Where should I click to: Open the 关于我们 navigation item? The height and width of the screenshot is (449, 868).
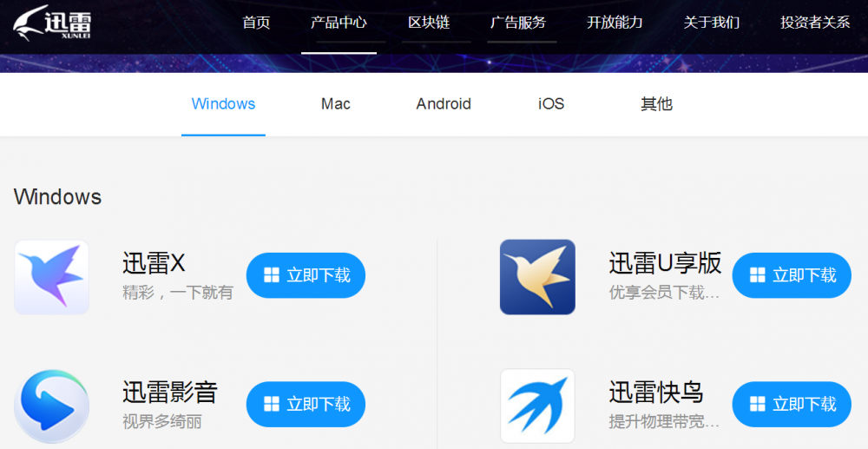tap(712, 23)
